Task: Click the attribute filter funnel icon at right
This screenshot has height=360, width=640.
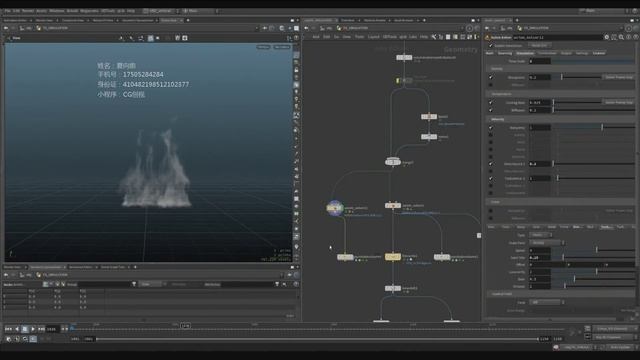Action: coord(277,284)
